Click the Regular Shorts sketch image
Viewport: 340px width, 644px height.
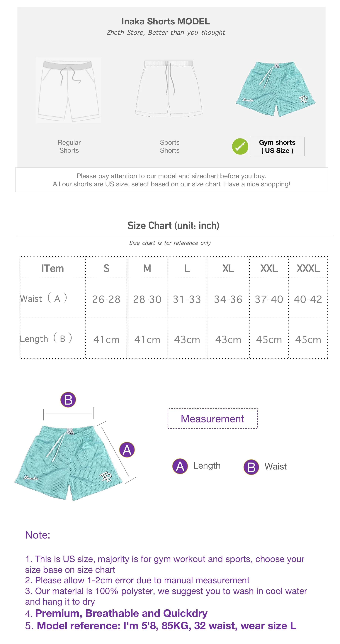pos(68,90)
